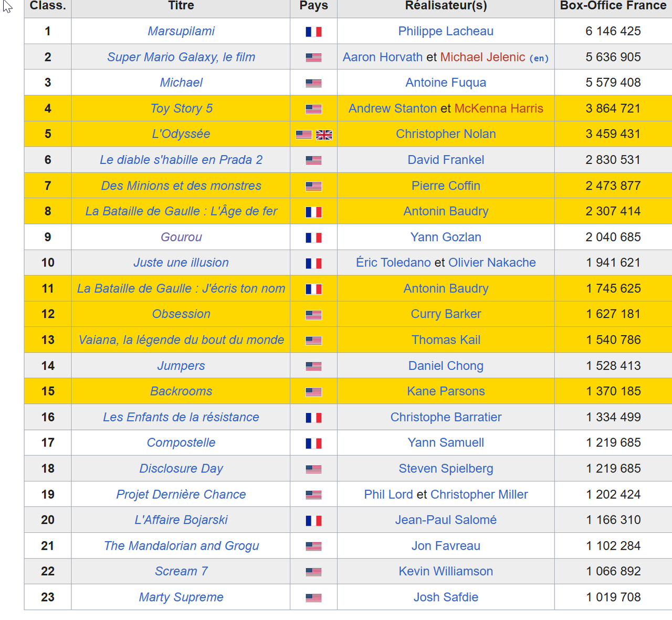Open Christopher Nolan's director page
The width and height of the screenshot is (672, 620).
click(446, 135)
